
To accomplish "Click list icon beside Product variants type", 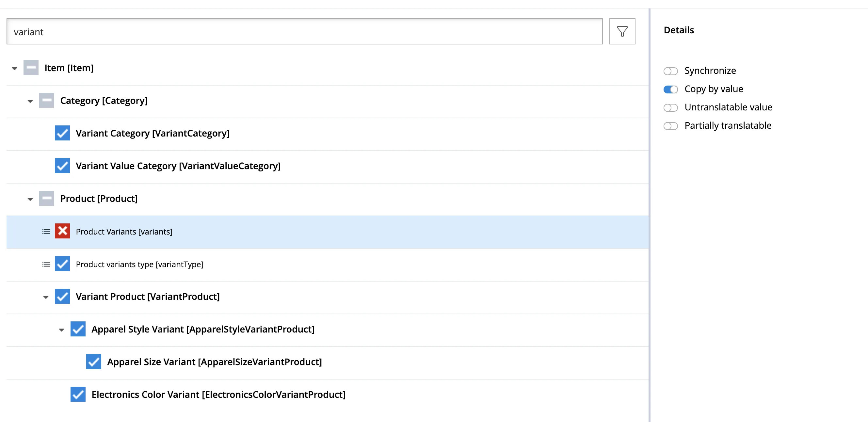I will pos(46,264).
